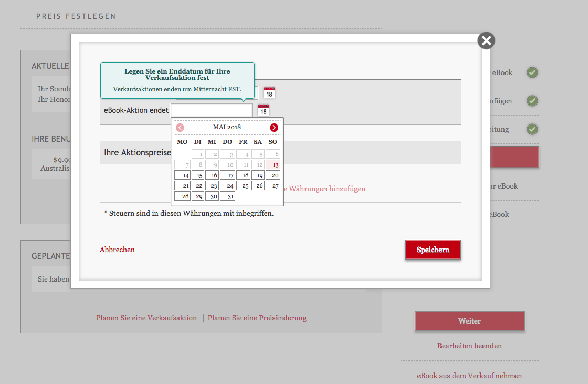
Task: Focus the eBook-Aktion endet input field
Action: tap(212, 110)
